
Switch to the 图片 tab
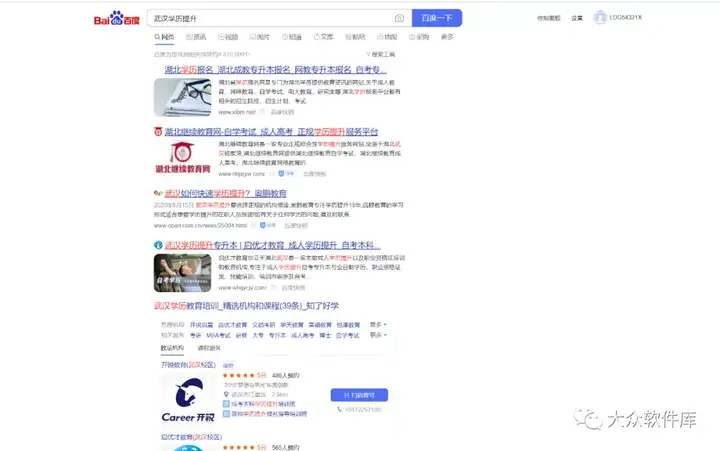(x=259, y=37)
